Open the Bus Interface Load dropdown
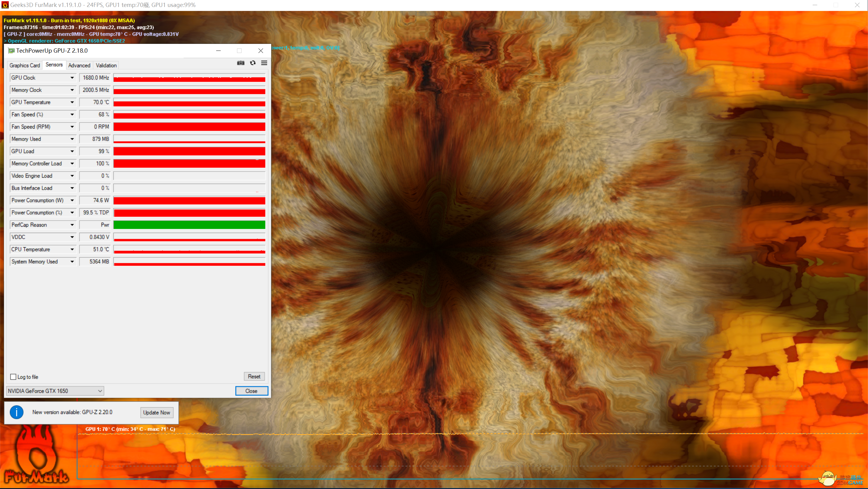868x489 pixels. coord(72,188)
